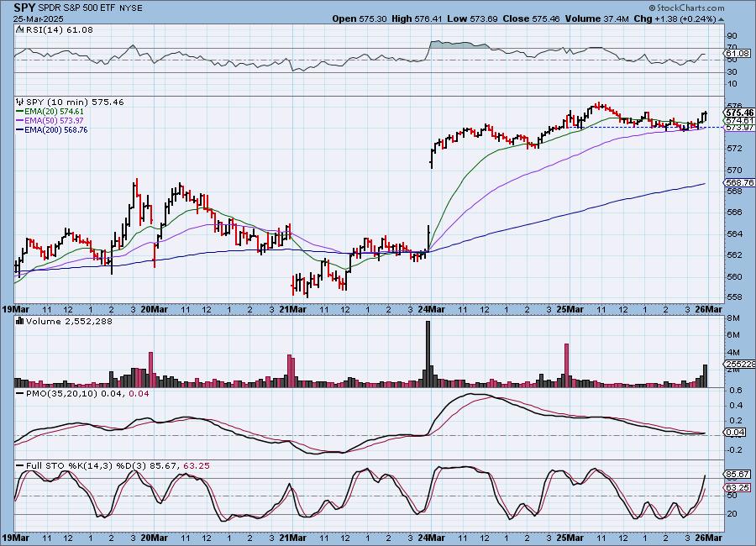Click the 568.76 EMA(200) axis tag
Image resolution: width=756 pixels, height=546 pixels.
739,182
